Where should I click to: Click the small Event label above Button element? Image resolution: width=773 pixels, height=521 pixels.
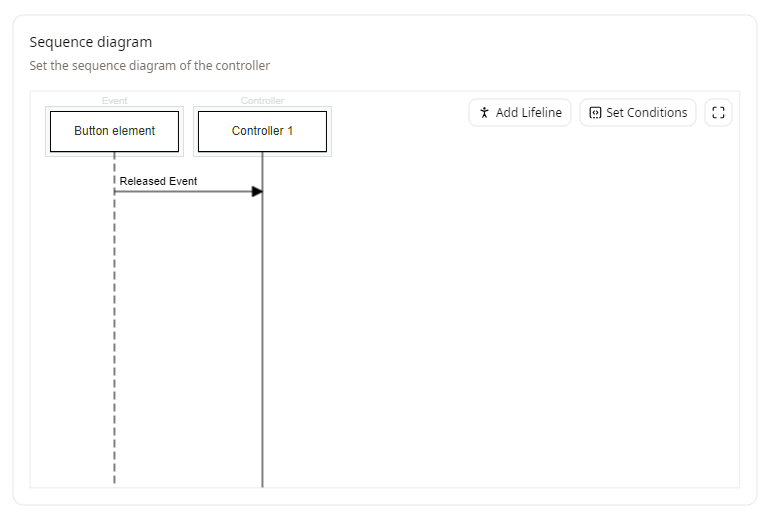tap(114, 101)
